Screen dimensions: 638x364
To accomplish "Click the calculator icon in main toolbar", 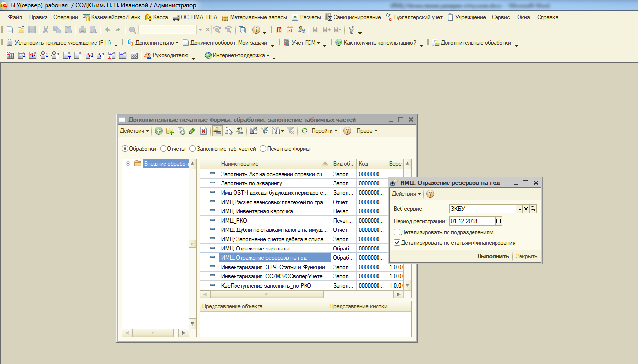I will pyautogui.click(x=279, y=30).
